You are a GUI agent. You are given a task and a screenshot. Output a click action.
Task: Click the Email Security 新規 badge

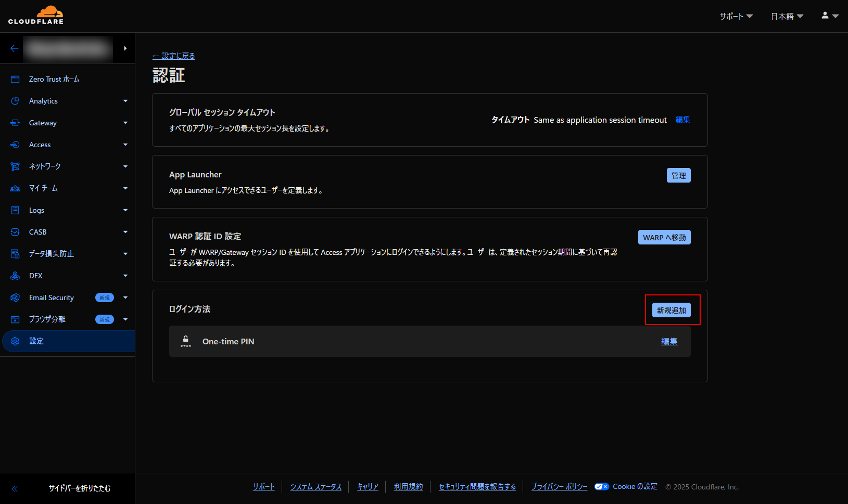click(105, 298)
